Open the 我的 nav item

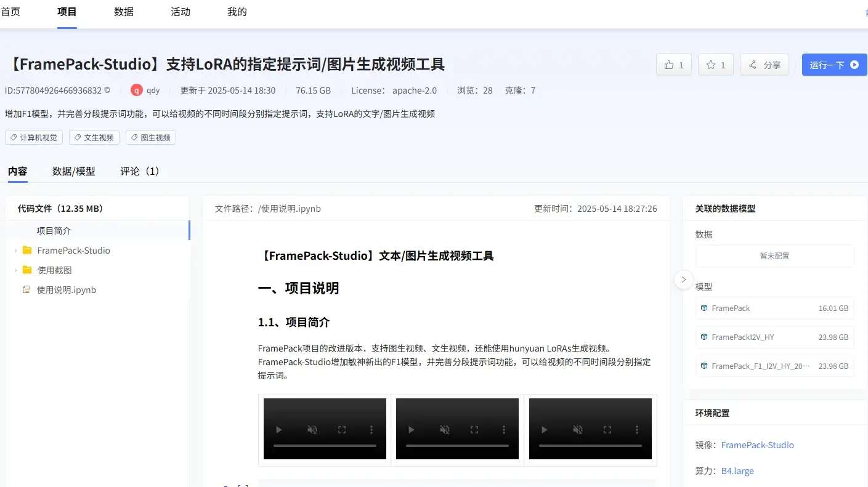[x=237, y=12]
